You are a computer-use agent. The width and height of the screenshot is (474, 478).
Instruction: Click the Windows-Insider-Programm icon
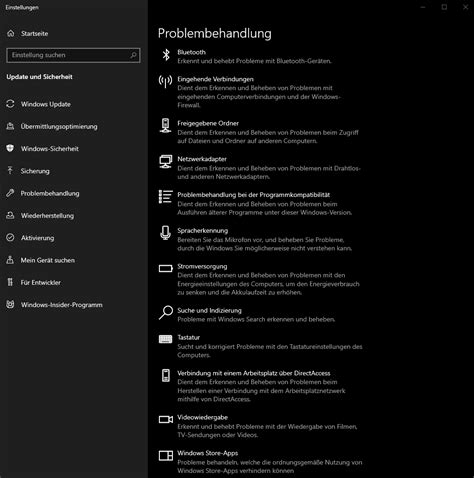click(10, 304)
